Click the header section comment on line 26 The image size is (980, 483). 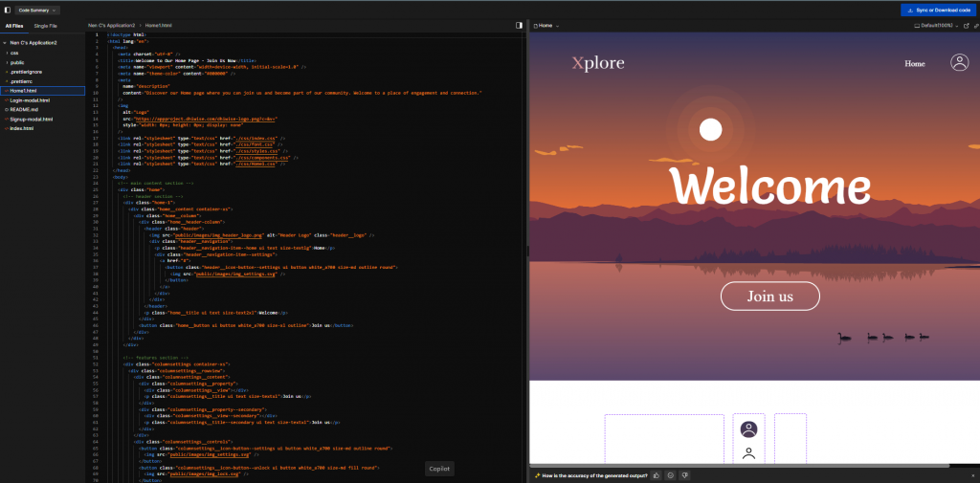point(153,196)
